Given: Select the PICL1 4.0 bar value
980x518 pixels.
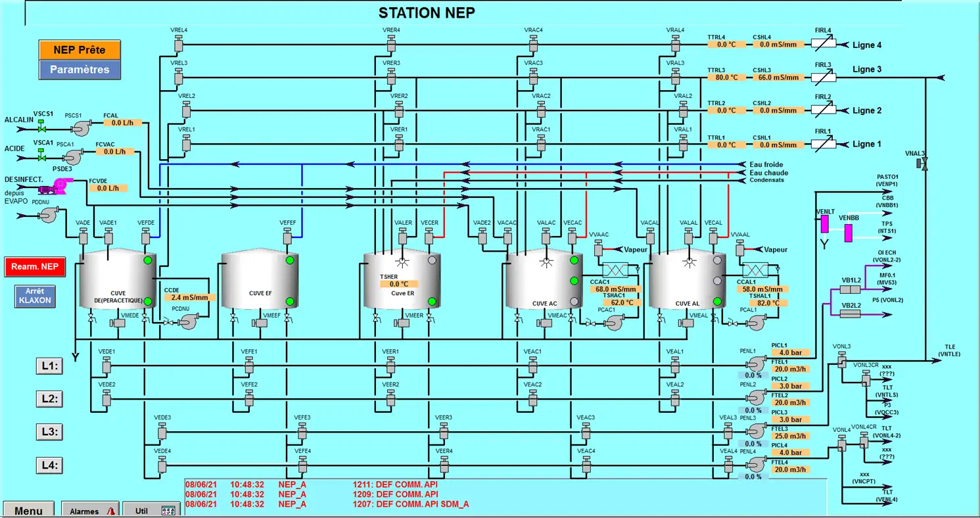Looking at the screenshot, I should (x=791, y=352).
